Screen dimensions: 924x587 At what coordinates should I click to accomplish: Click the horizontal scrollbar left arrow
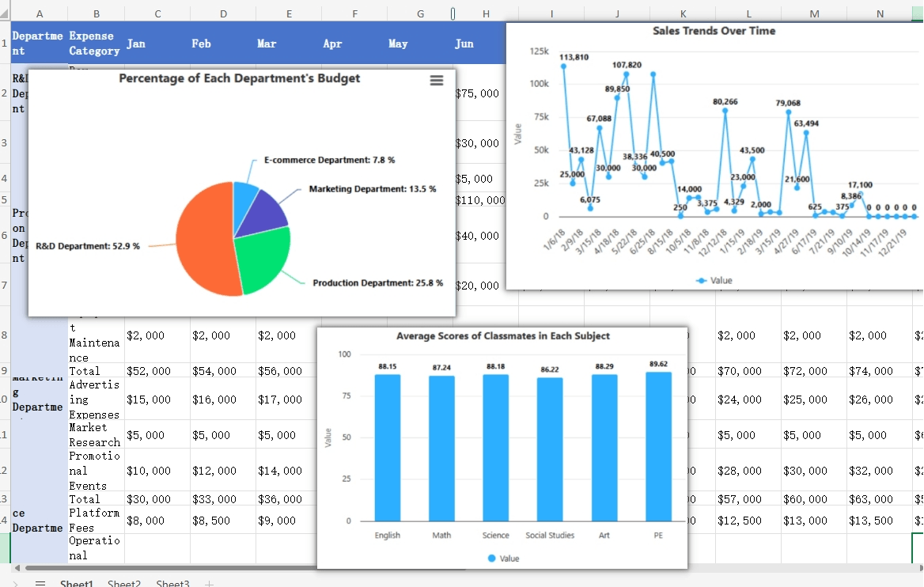tap(17, 568)
